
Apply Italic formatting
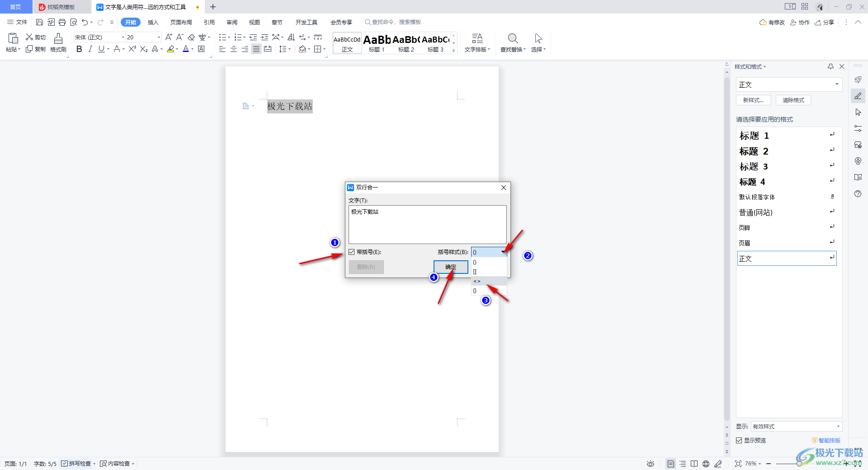tap(90, 49)
